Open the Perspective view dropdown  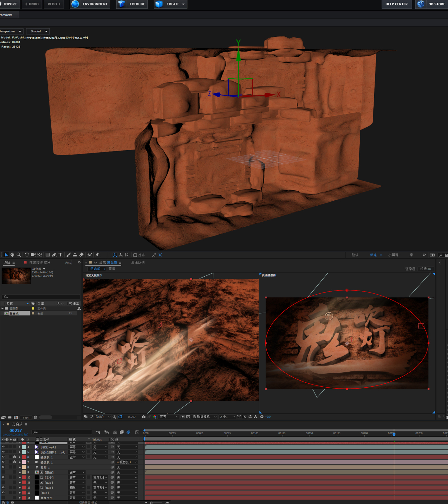coord(11,31)
